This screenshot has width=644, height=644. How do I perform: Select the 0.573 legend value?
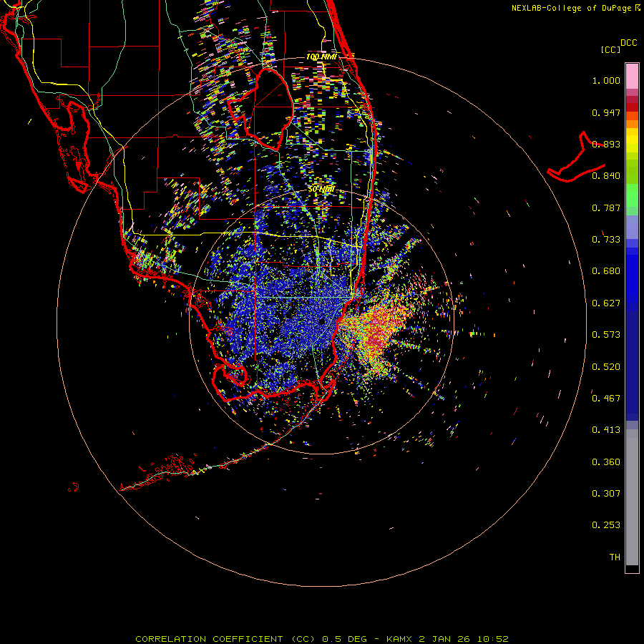point(606,335)
